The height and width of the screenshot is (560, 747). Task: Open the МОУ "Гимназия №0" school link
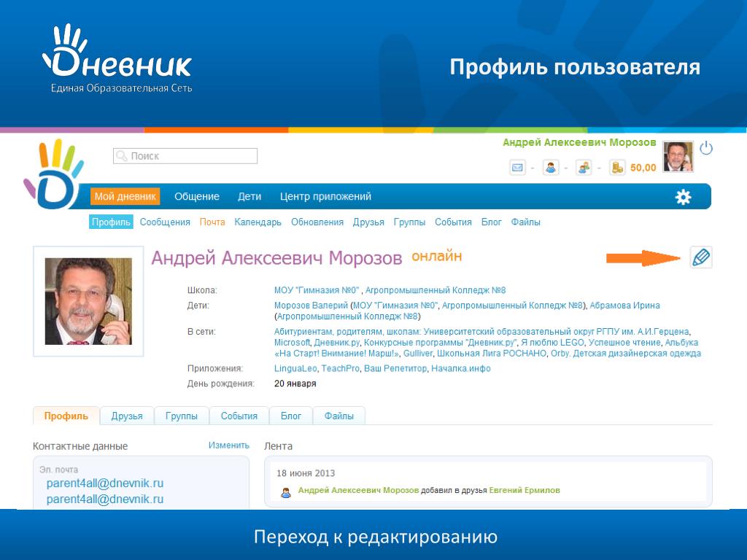tap(317, 290)
